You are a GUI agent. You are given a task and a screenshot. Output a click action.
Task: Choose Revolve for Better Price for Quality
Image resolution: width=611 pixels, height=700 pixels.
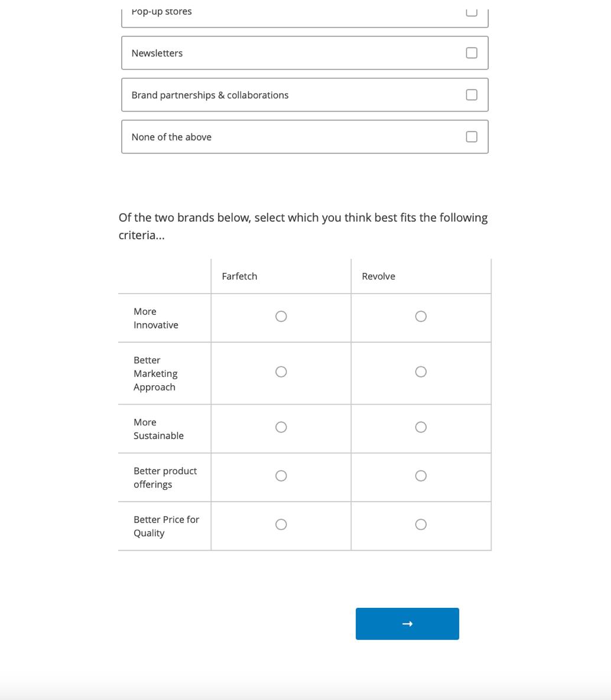pos(421,525)
